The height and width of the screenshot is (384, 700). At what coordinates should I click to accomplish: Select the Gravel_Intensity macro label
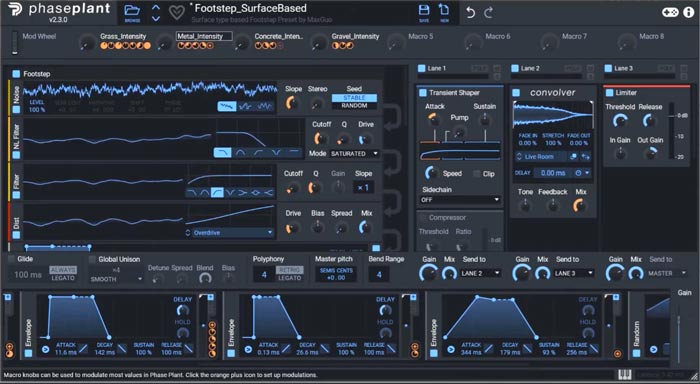coord(355,36)
